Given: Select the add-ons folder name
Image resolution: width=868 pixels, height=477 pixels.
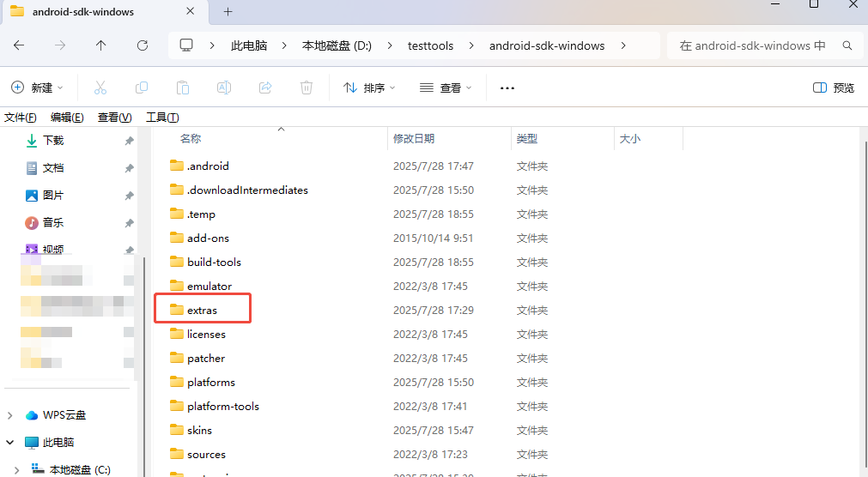Looking at the screenshot, I should [208, 238].
